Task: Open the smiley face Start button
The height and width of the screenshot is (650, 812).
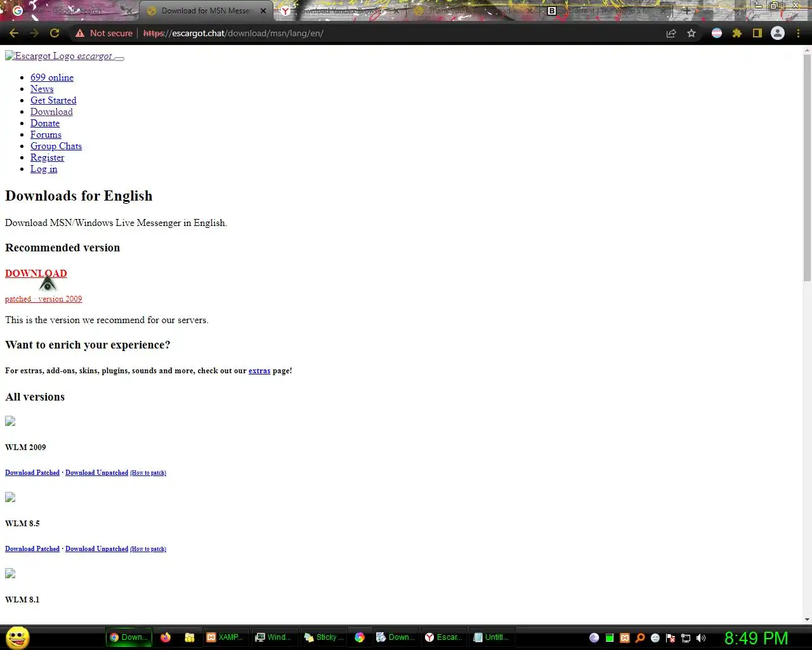Action: pyautogui.click(x=18, y=637)
